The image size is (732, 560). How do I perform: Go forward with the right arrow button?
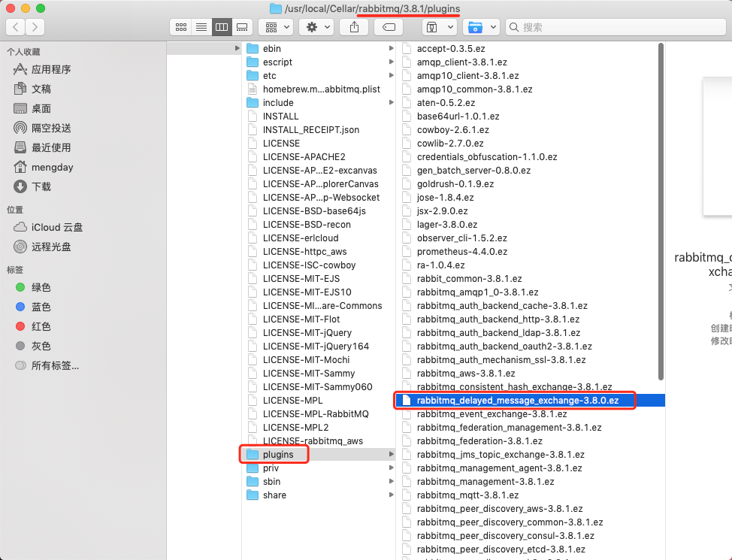click(x=35, y=27)
